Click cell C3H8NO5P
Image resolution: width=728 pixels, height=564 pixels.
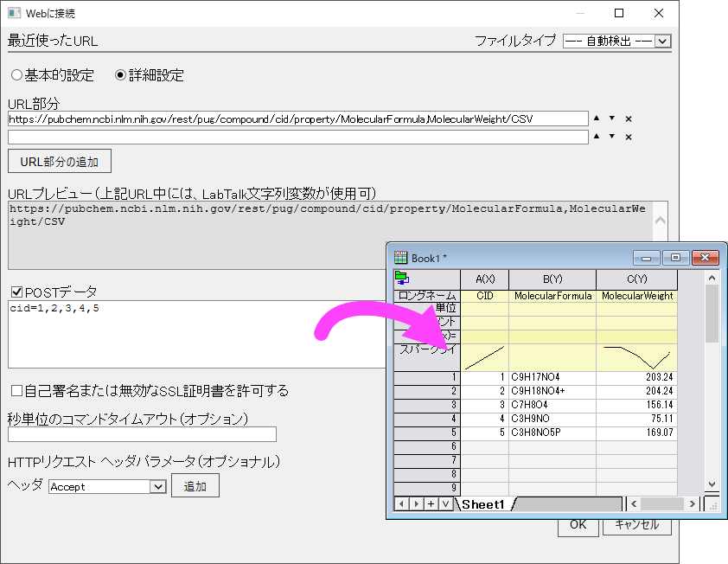pos(552,433)
